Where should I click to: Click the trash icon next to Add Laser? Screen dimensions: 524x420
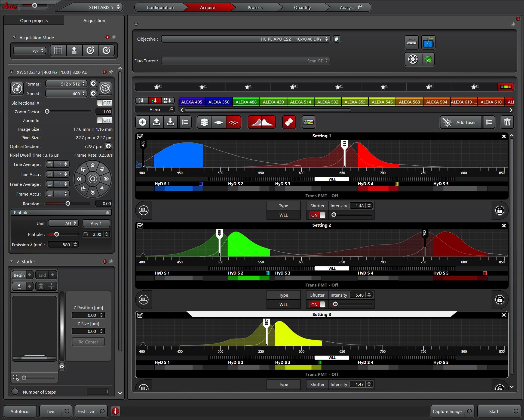(x=507, y=122)
